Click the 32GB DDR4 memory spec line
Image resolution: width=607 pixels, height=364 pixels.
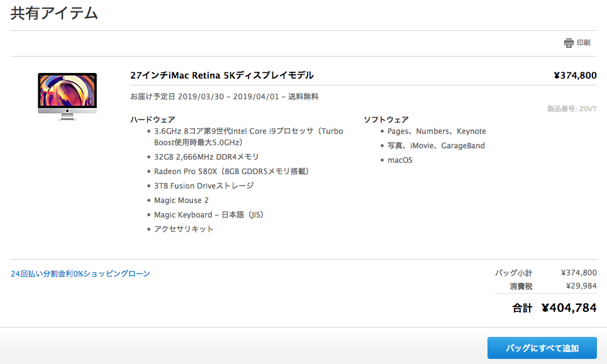pos(206,157)
